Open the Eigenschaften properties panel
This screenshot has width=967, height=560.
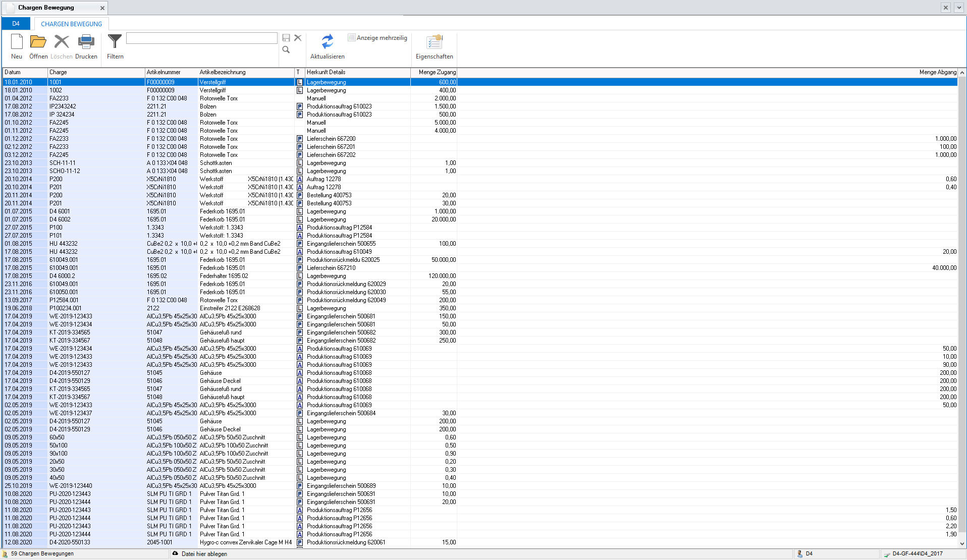click(434, 46)
